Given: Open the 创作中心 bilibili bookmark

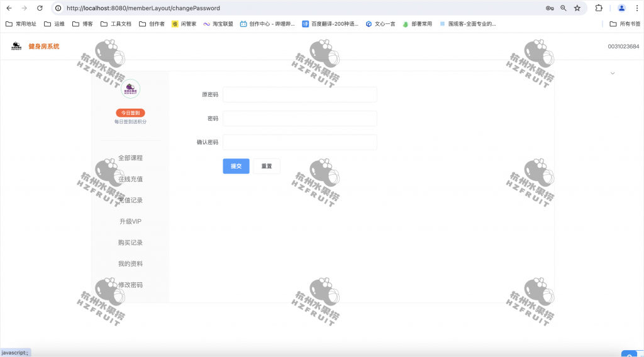Looking at the screenshot, I should [267, 24].
